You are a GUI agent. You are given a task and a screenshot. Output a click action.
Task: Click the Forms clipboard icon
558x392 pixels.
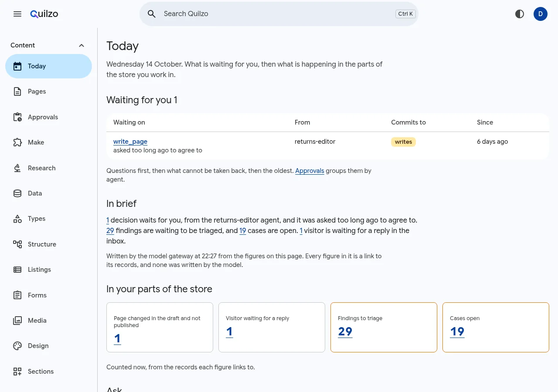17,295
